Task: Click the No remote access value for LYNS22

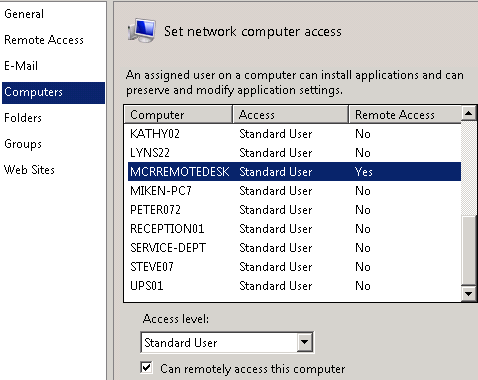Action: 363,153
